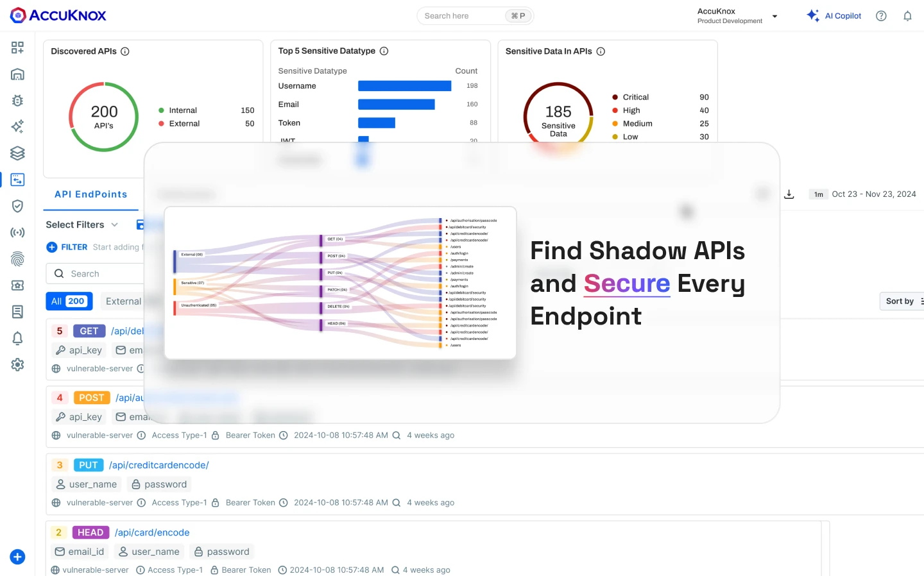
Task: Click the endpoint Search input field
Action: [x=96, y=273]
